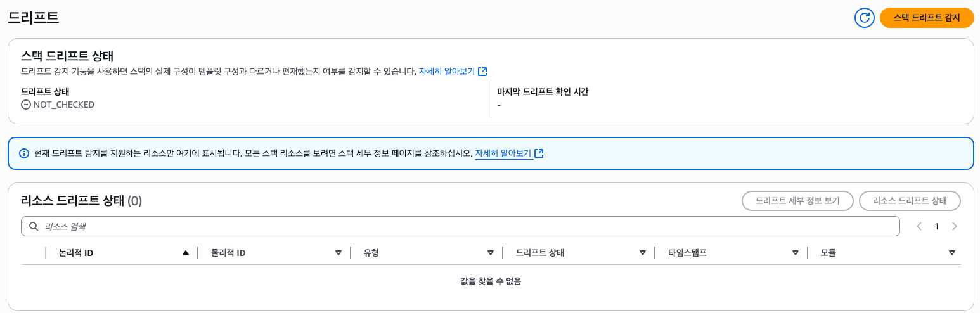980x313 pixels.
Task: Click the info circle icon in banner
Action: click(25, 153)
